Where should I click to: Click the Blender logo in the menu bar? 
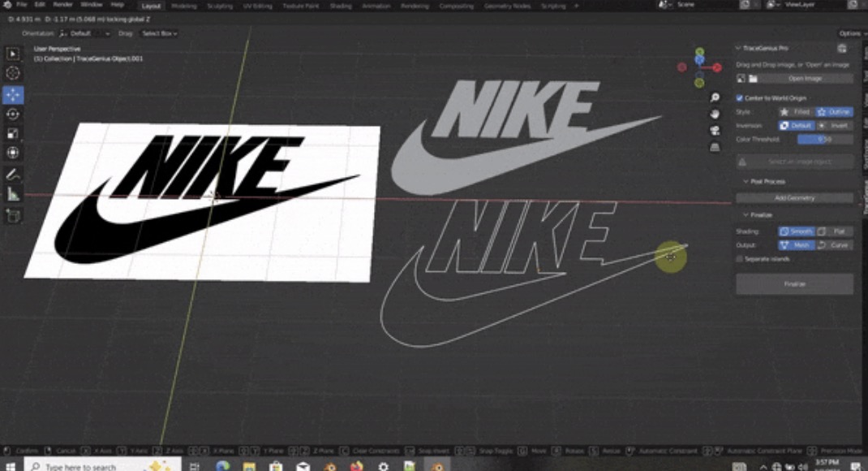pos(7,5)
